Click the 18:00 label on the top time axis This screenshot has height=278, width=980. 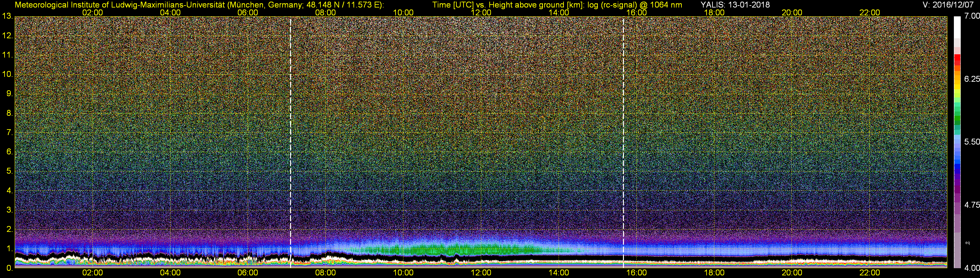tap(714, 12)
